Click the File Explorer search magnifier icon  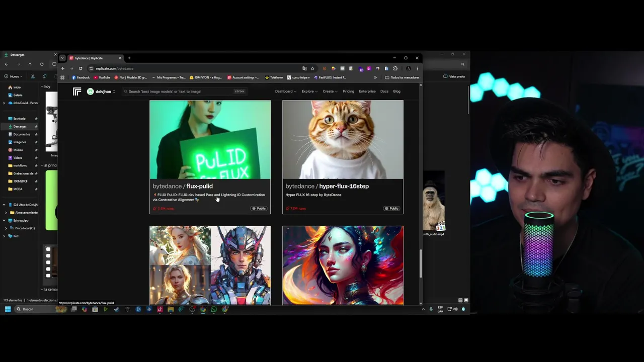463,64
